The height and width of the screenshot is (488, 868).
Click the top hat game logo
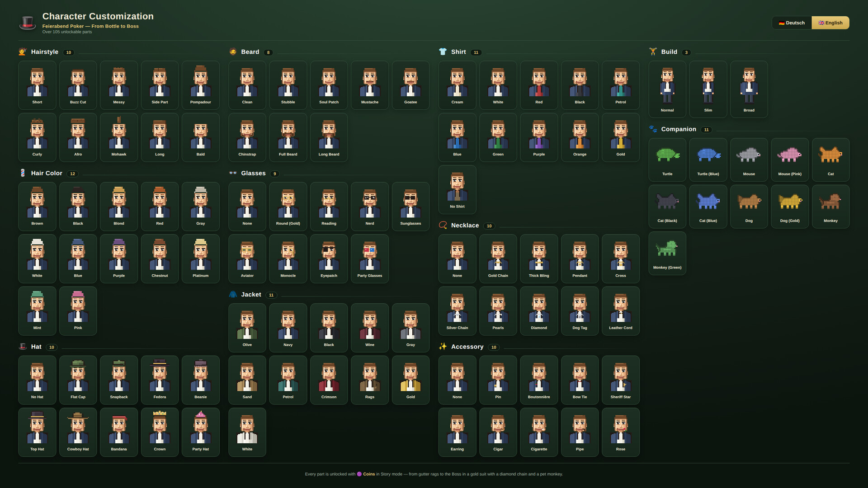[x=28, y=23]
